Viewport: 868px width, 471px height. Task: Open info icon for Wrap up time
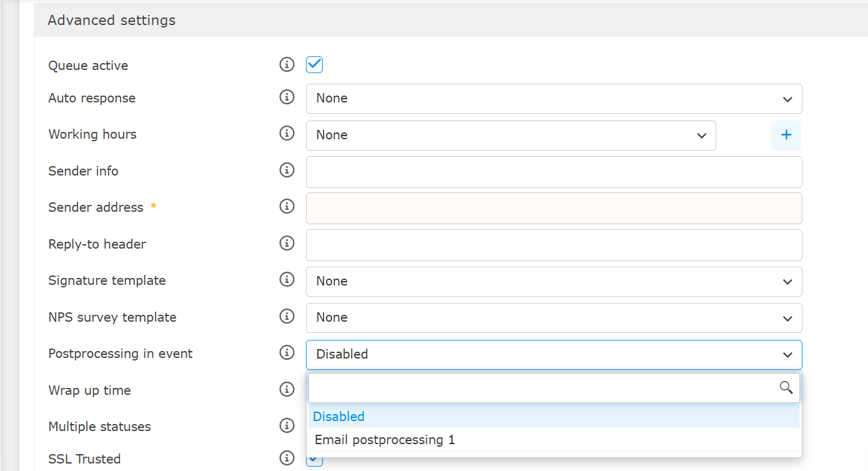click(287, 389)
